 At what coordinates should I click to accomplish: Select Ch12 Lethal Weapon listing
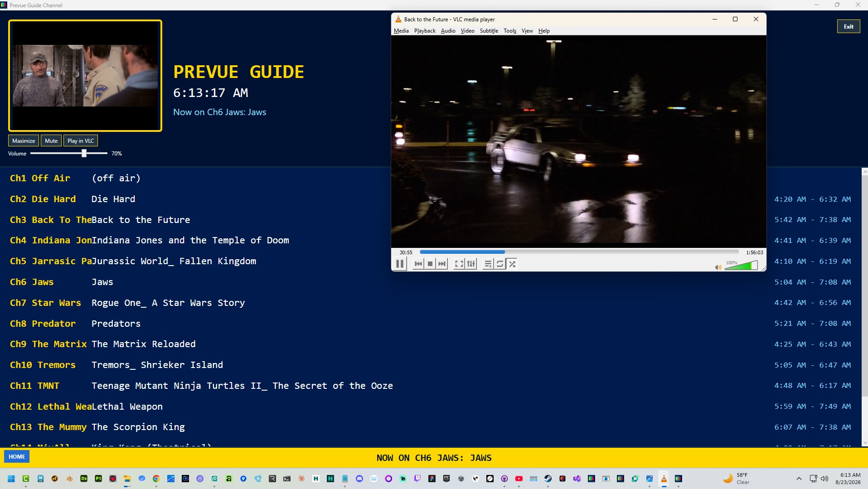click(431, 407)
